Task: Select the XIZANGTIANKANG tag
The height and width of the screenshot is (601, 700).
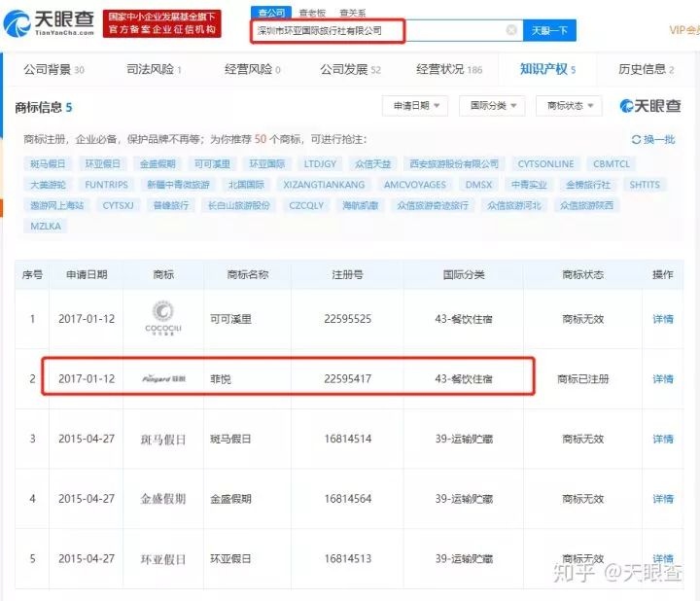Action: click(324, 185)
